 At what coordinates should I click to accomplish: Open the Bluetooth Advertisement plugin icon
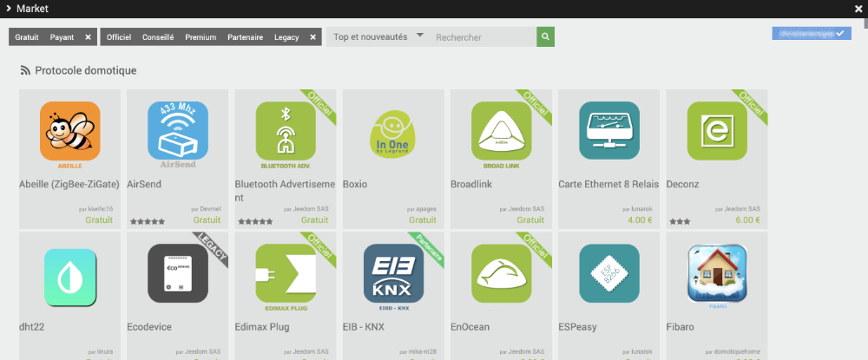click(x=286, y=132)
